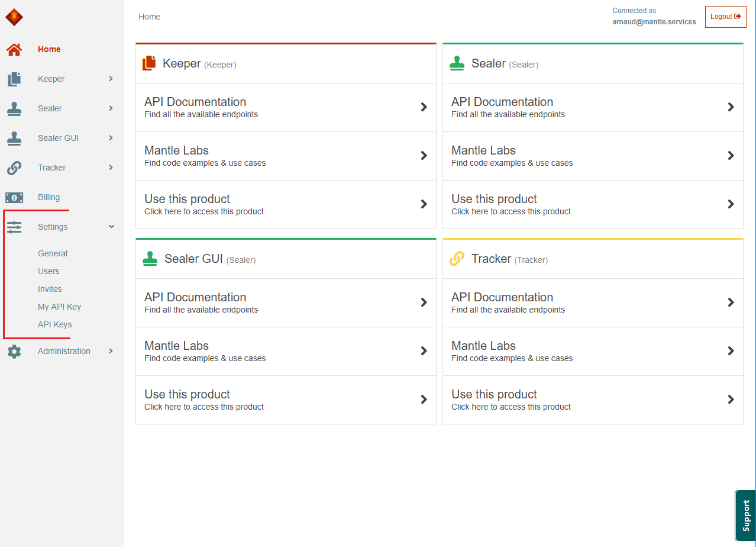
Task: Open the Support tab at bottom right
Action: click(745, 516)
